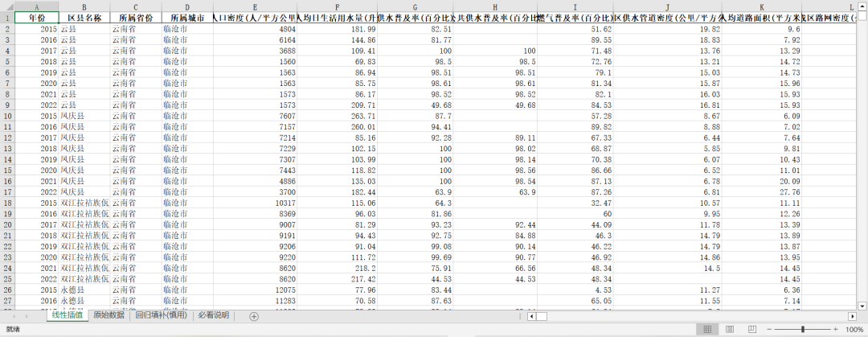The height and width of the screenshot is (337, 868).
Task: Select cell with value 181.99
Action: 338,29
